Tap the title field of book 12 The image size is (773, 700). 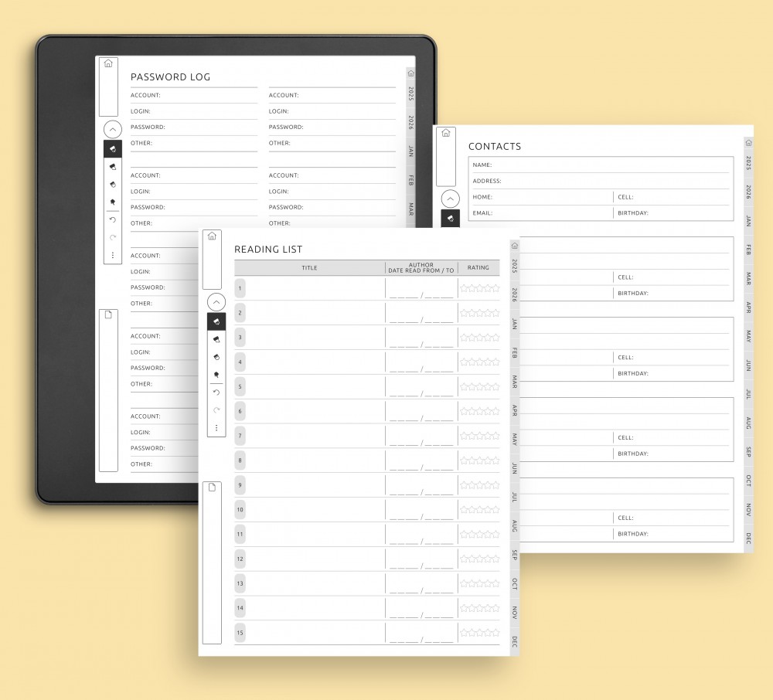tap(315, 559)
